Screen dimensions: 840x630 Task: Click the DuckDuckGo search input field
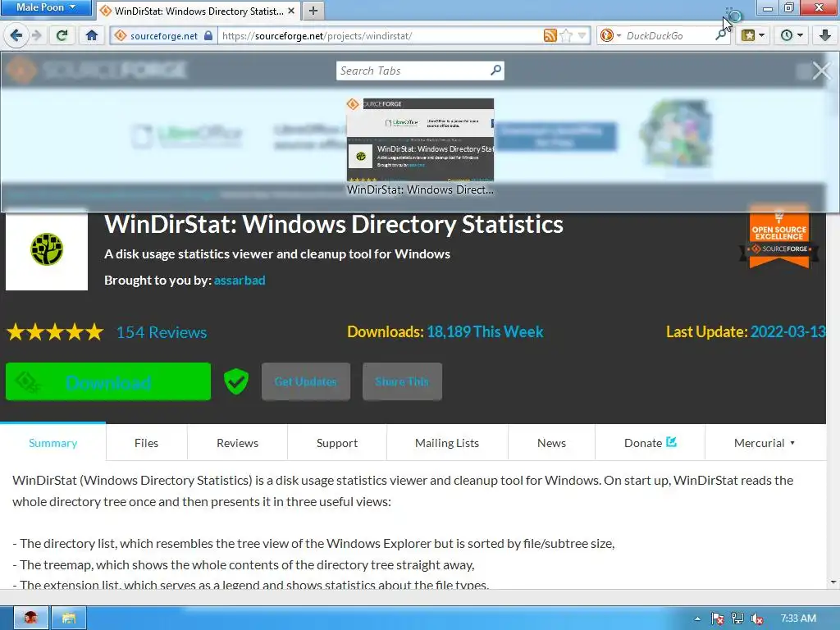pos(669,36)
